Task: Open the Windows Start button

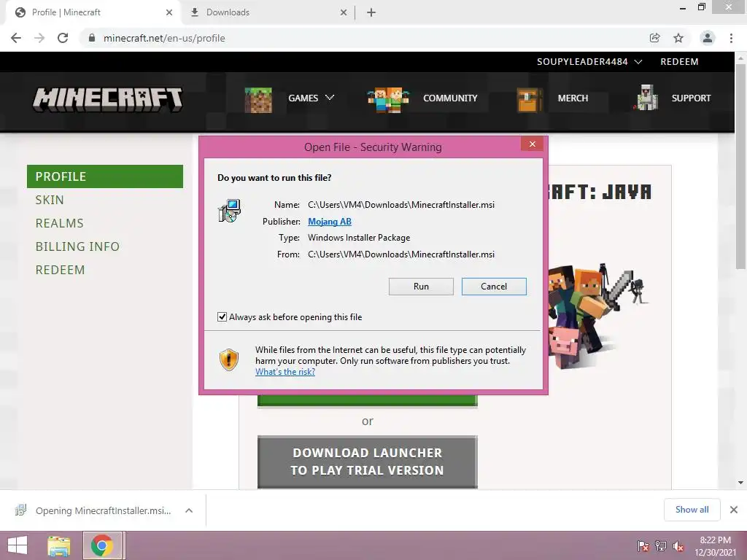Action: (18, 545)
